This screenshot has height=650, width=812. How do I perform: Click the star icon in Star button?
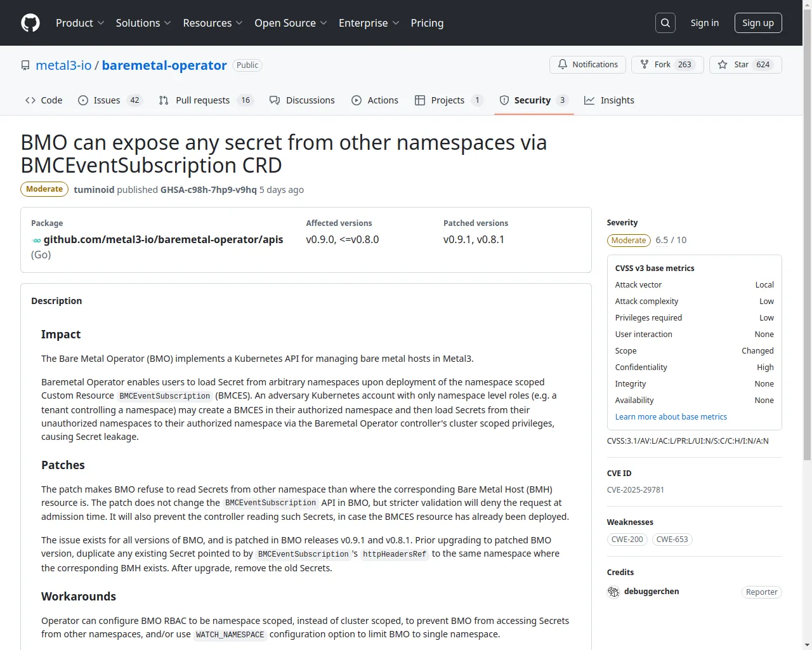[x=723, y=65]
